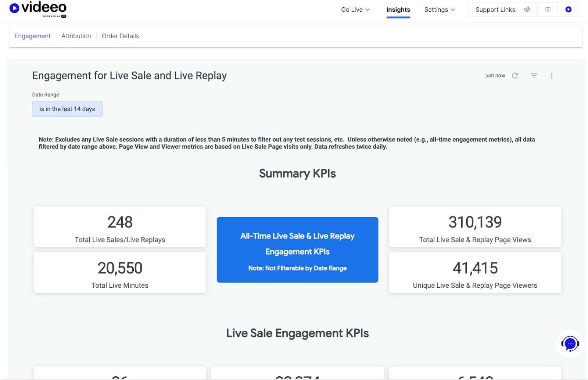Screen dimensions: 588x380
Task: Change the 'is in the last 14 days' date range
Action: 67,109
